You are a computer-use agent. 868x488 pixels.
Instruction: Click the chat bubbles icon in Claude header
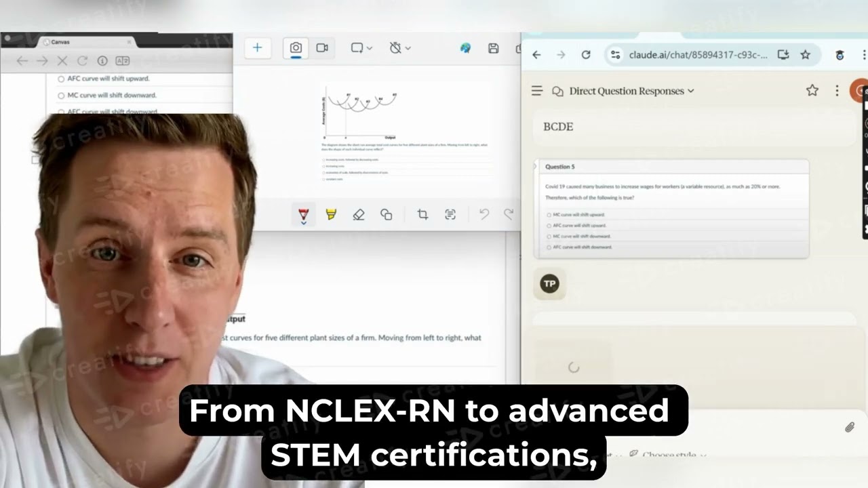pos(558,91)
